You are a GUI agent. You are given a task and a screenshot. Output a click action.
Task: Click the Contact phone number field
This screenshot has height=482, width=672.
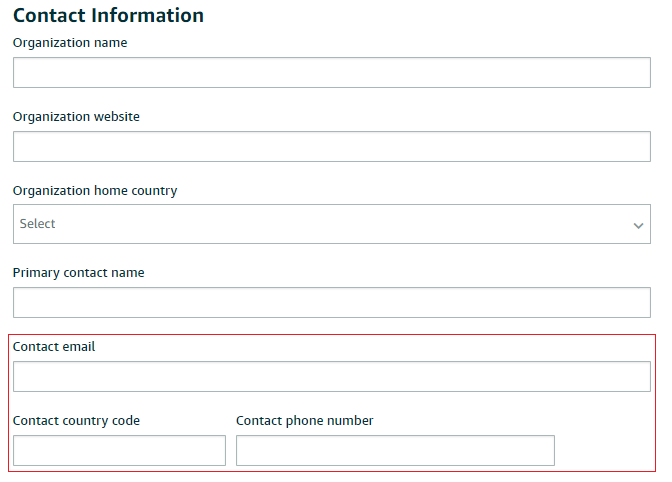[x=395, y=450]
